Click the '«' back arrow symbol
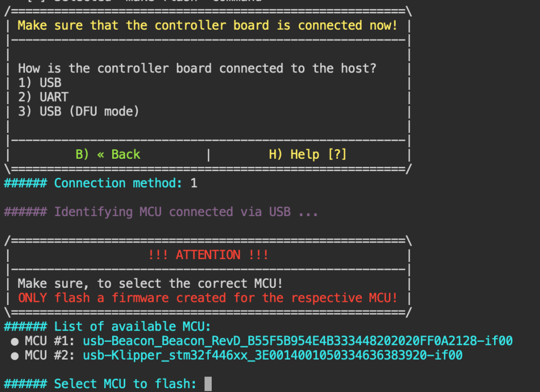540x392 pixels. 100,154
